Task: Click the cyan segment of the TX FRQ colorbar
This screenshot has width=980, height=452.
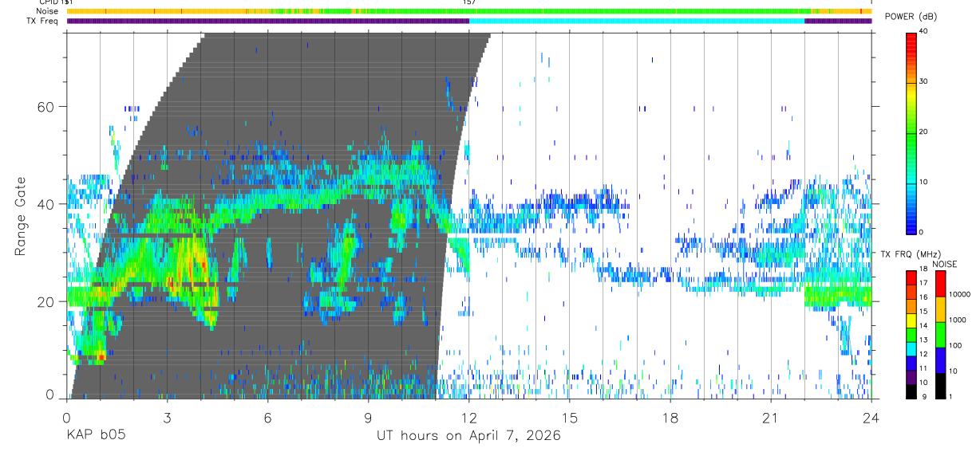Action: (x=911, y=349)
